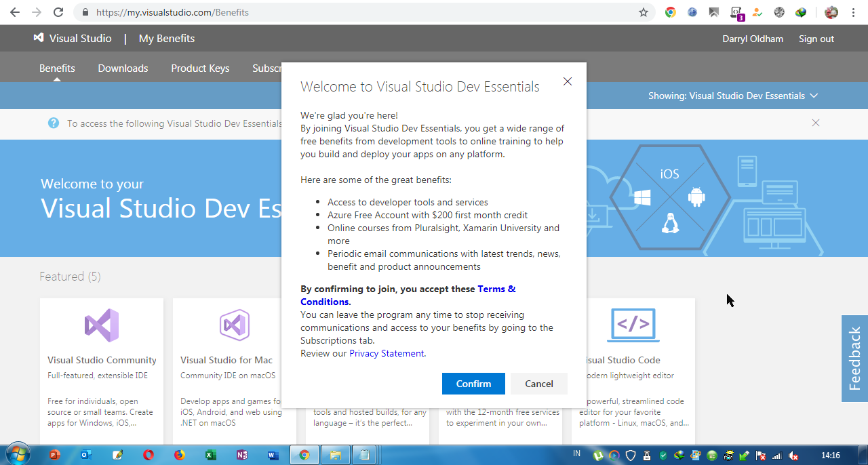Image resolution: width=868 pixels, height=465 pixels.
Task: Click the Internet Download Manager extension icon
Action: pos(801,12)
